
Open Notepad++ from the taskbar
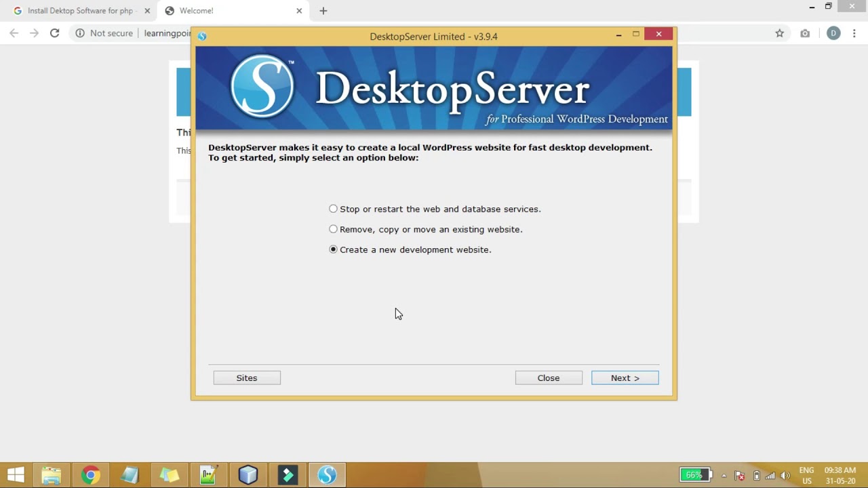(x=208, y=475)
